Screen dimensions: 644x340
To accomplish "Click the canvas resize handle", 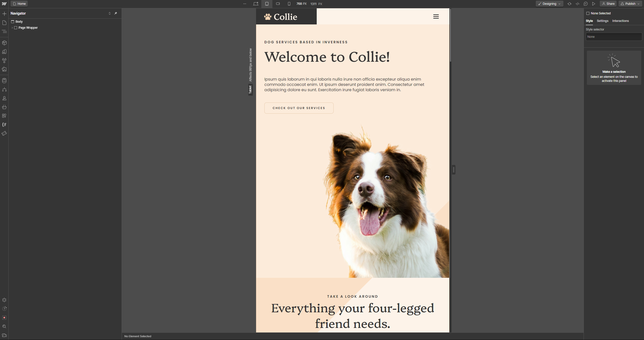I will [x=454, y=170].
